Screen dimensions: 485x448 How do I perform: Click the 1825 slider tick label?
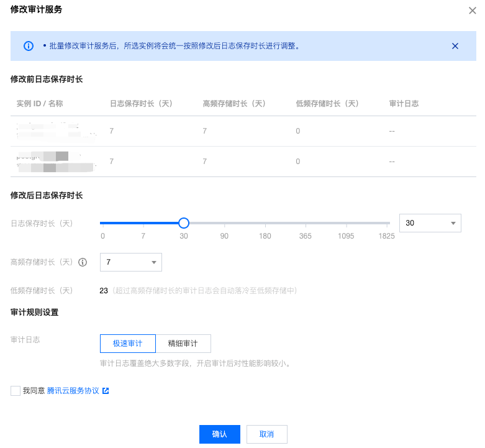pos(386,236)
